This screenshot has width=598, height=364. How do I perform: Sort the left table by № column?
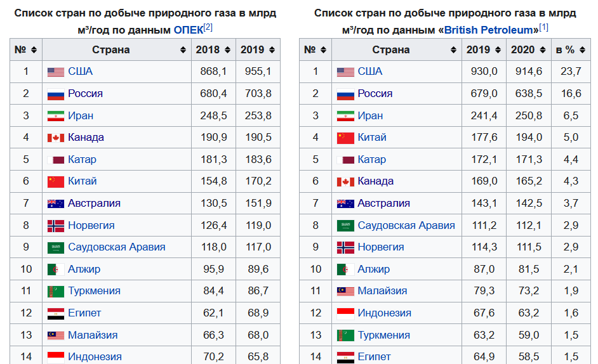pyautogui.click(x=34, y=50)
